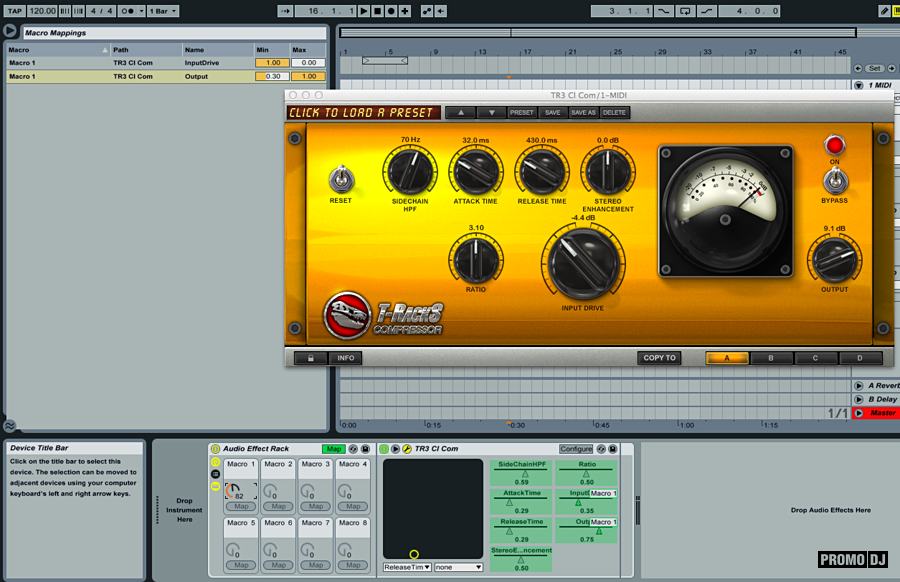Click the Min value 0.30 for Output
The width and height of the screenshot is (900, 582).
point(273,76)
